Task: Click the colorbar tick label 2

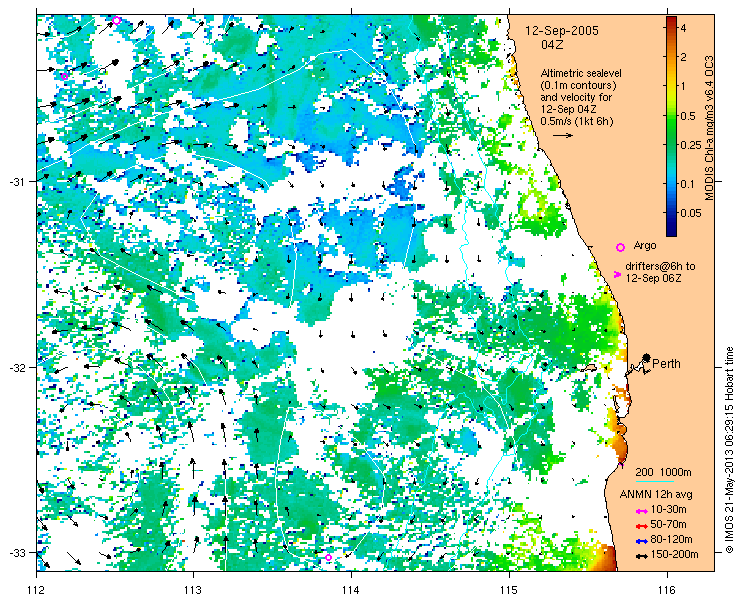Action: (683, 57)
